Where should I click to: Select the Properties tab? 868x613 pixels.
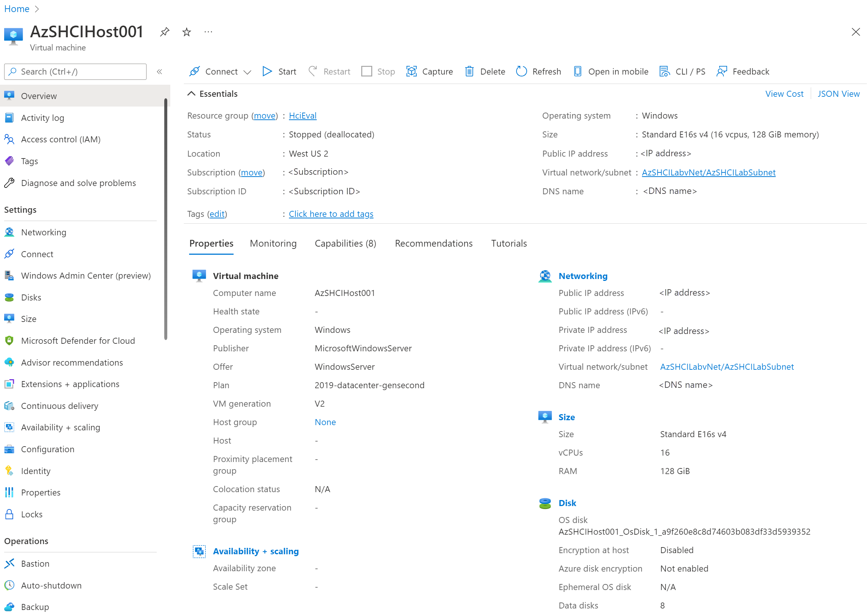click(x=211, y=244)
